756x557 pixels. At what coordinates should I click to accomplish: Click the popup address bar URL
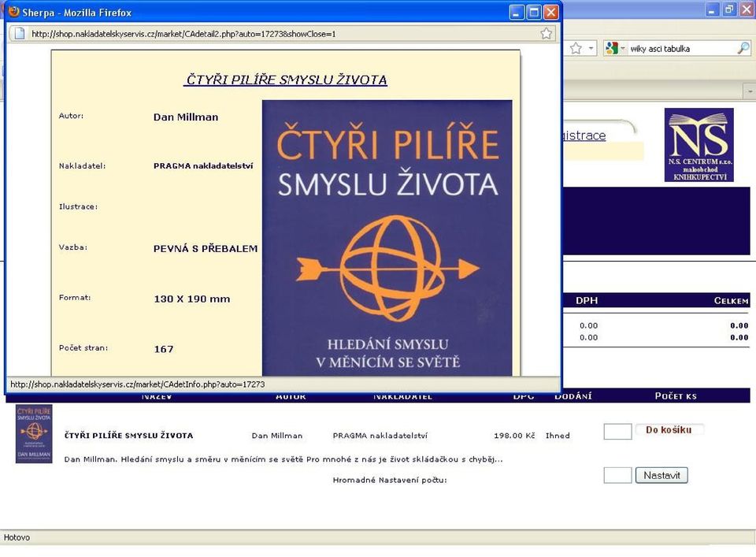[183, 34]
